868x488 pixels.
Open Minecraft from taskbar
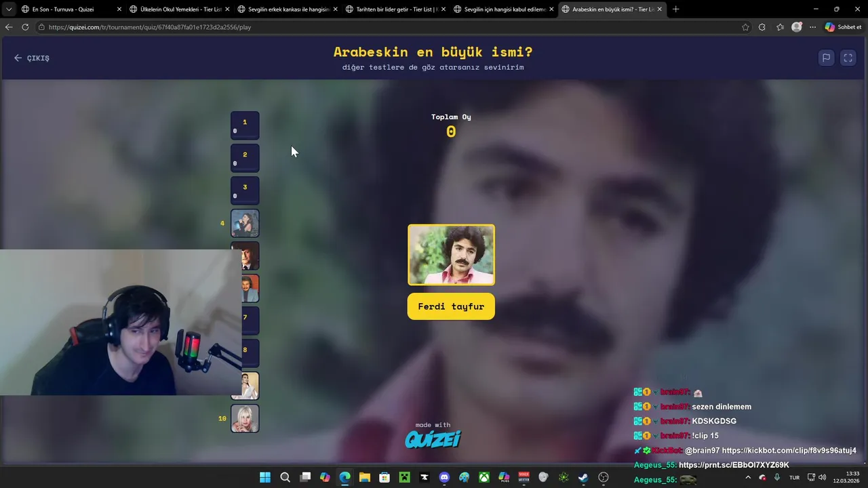(405, 477)
